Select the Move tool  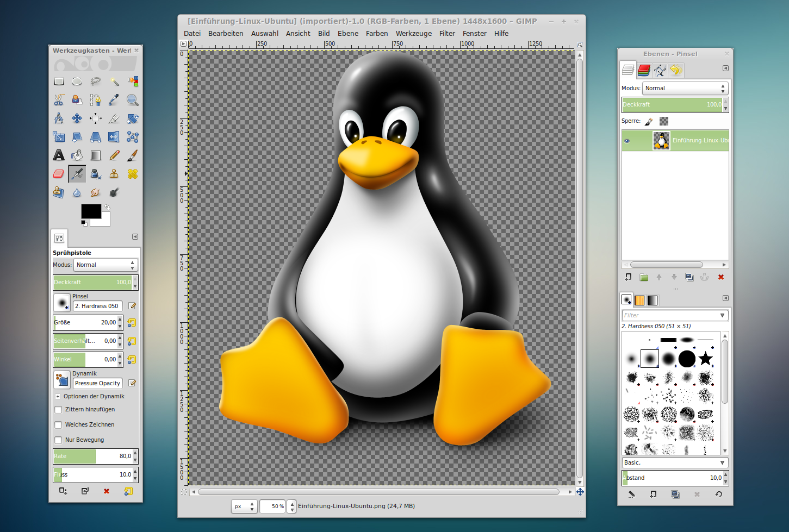point(77,118)
